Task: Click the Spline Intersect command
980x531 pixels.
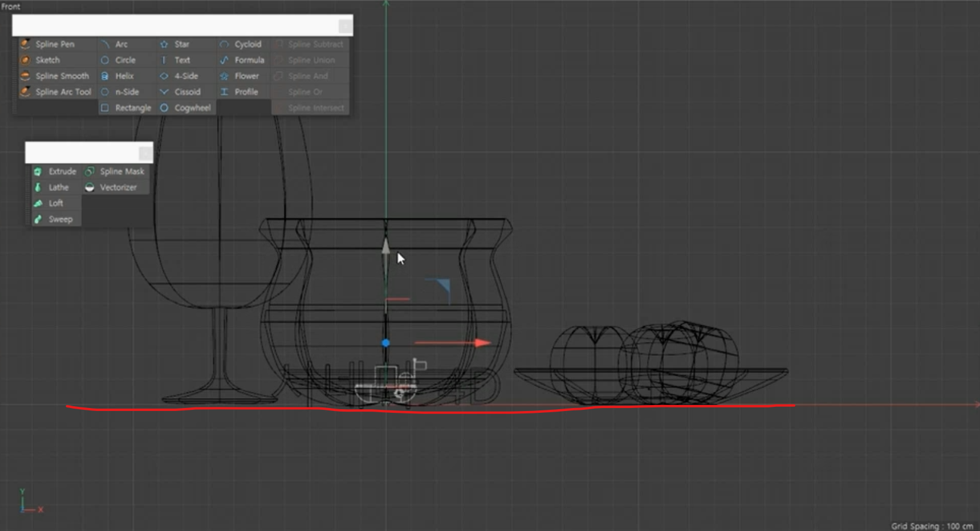Action: click(310, 108)
